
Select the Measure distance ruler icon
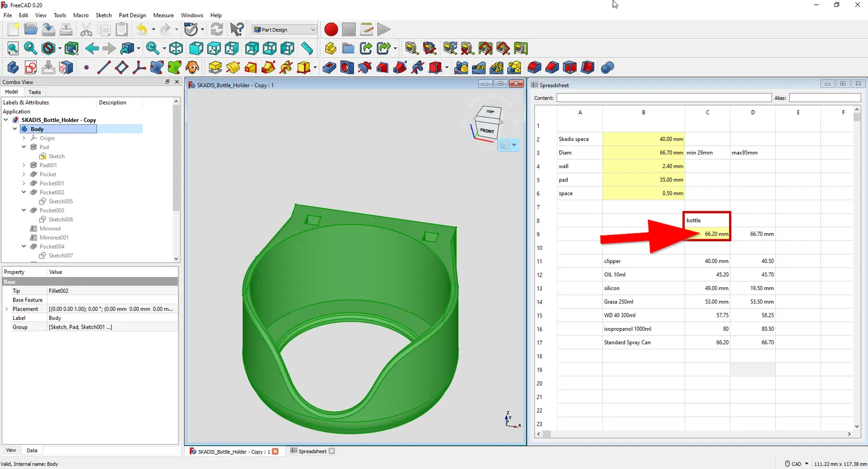pyautogui.click(x=307, y=48)
